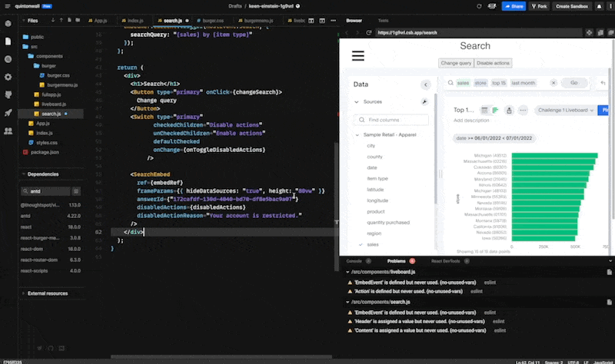Click the toggle preview layout icon in tab bar
The image size is (615, 364).
322,21
